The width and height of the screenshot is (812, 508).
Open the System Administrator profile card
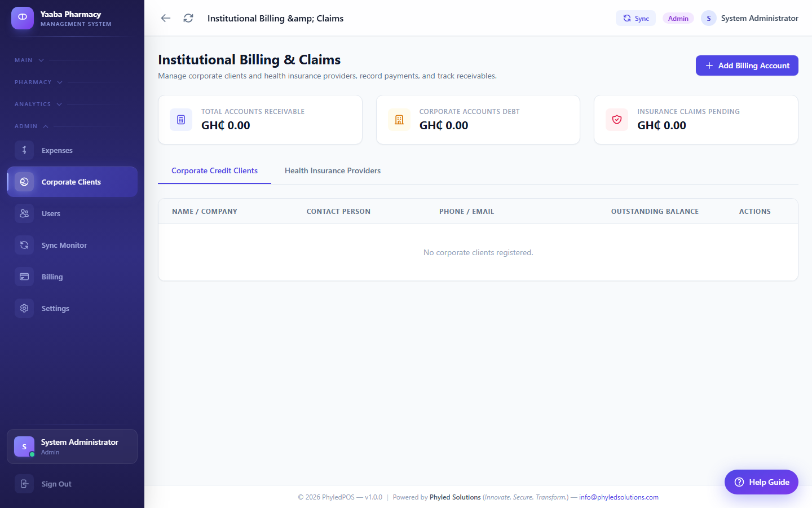click(x=72, y=446)
